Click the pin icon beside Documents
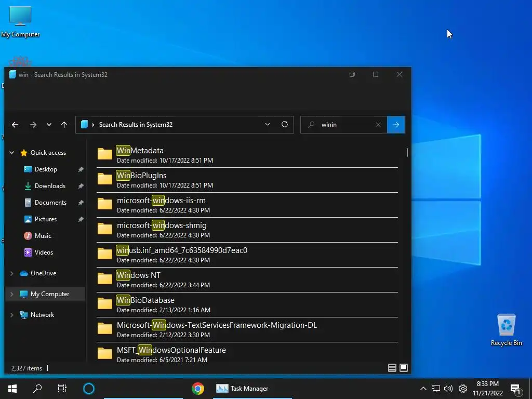The image size is (532, 399). pyautogui.click(x=81, y=203)
